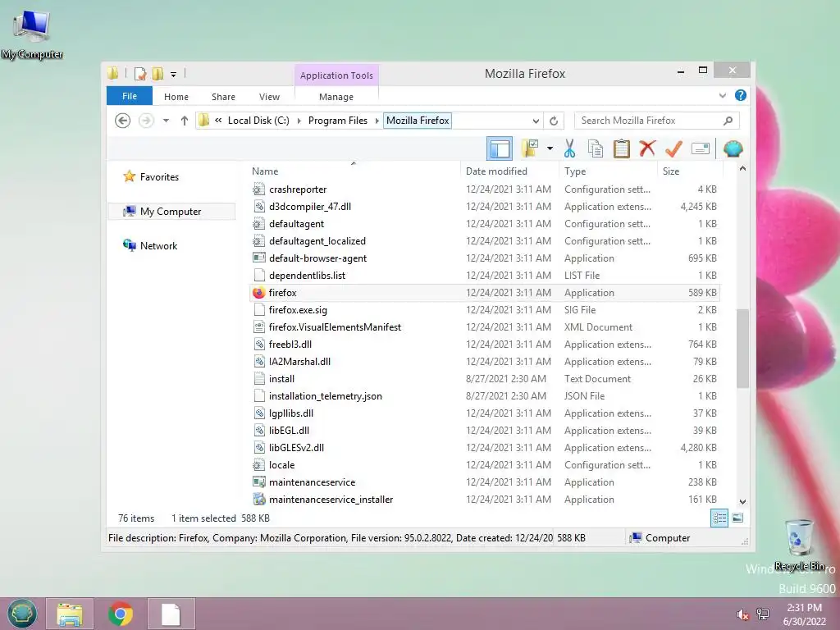840x630 pixels.
Task: Sort by Date modified column header
Action: (x=509, y=171)
